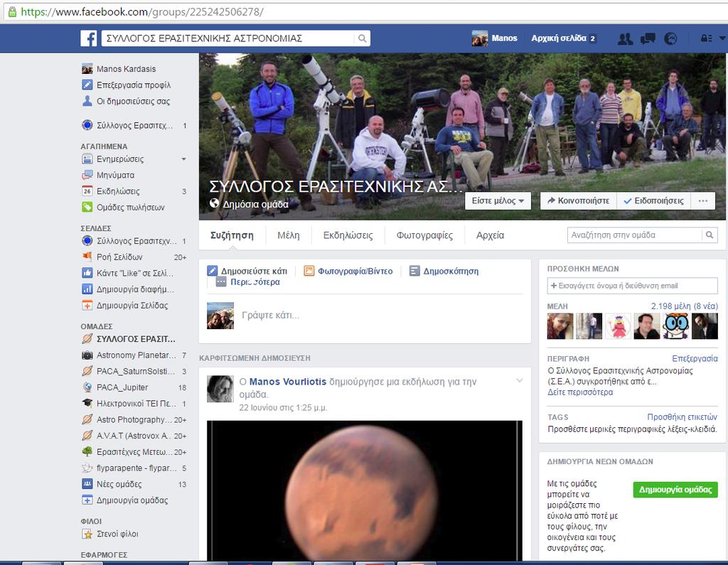
Task: Open the Εκδηλώσεις group tab
Action: [x=348, y=235]
